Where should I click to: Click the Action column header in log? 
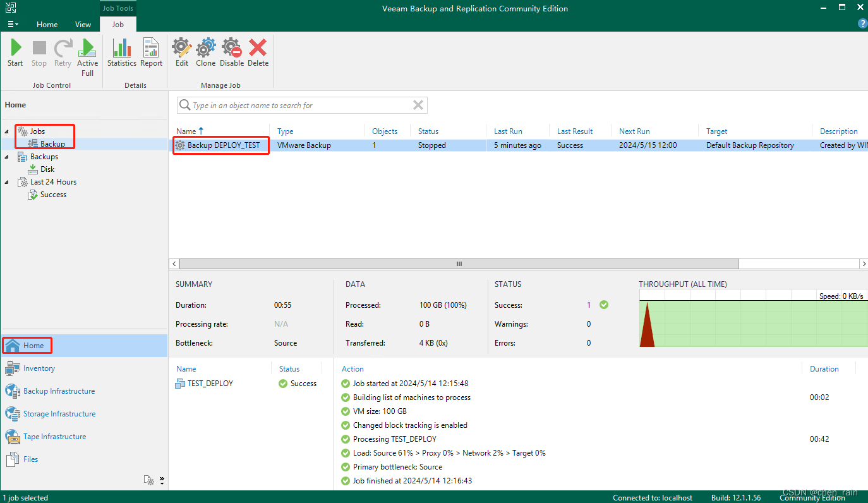353,369
